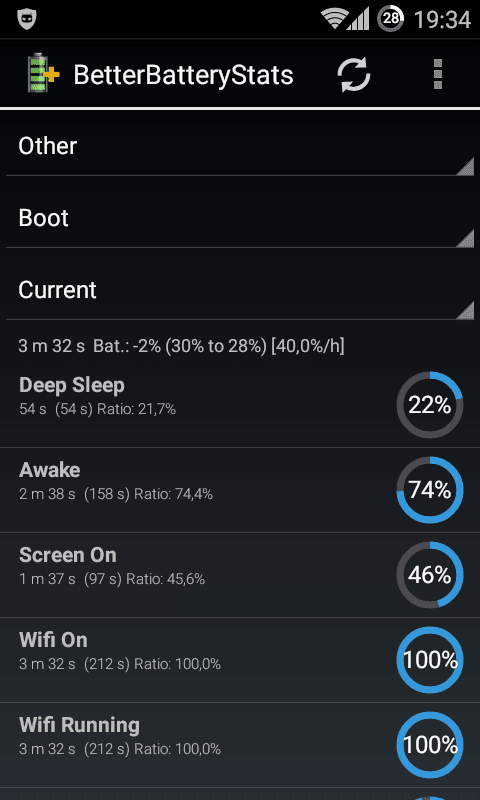Tap the 74% Awake circular gauge

point(430,490)
